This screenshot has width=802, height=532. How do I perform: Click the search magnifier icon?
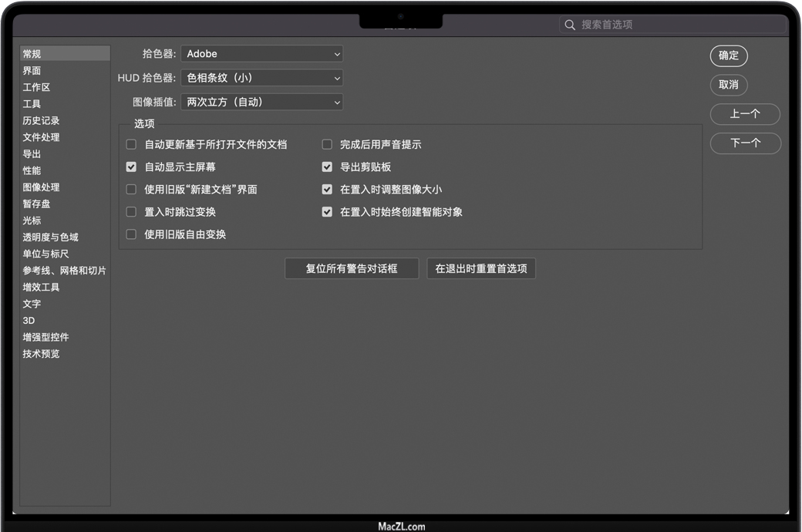click(x=570, y=25)
